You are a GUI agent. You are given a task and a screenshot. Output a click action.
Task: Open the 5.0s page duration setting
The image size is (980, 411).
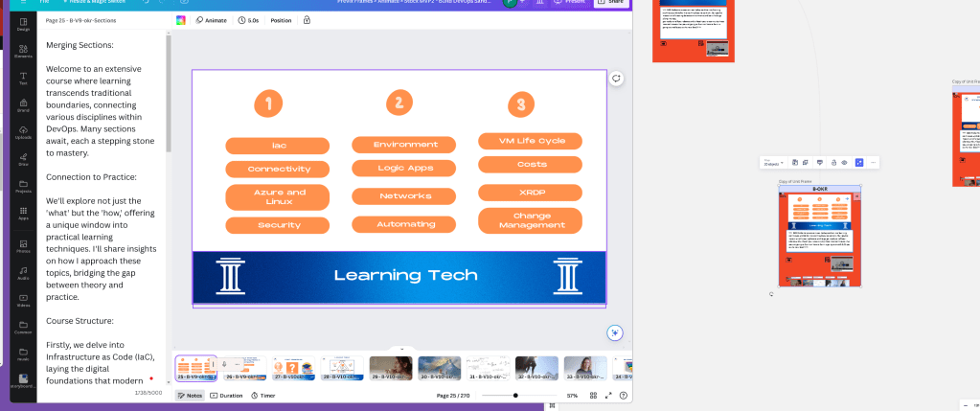click(248, 20)
